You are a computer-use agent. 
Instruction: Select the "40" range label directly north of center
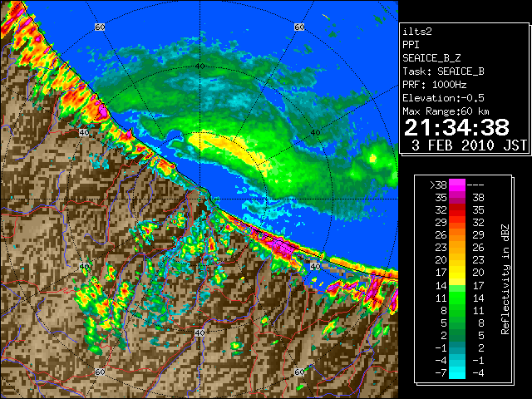coord(199,66)
